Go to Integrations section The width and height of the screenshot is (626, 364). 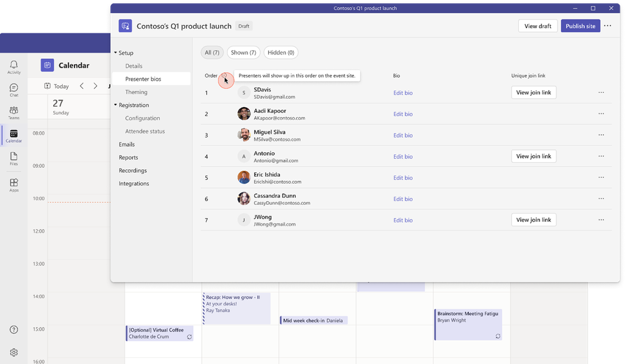[133, 183]
